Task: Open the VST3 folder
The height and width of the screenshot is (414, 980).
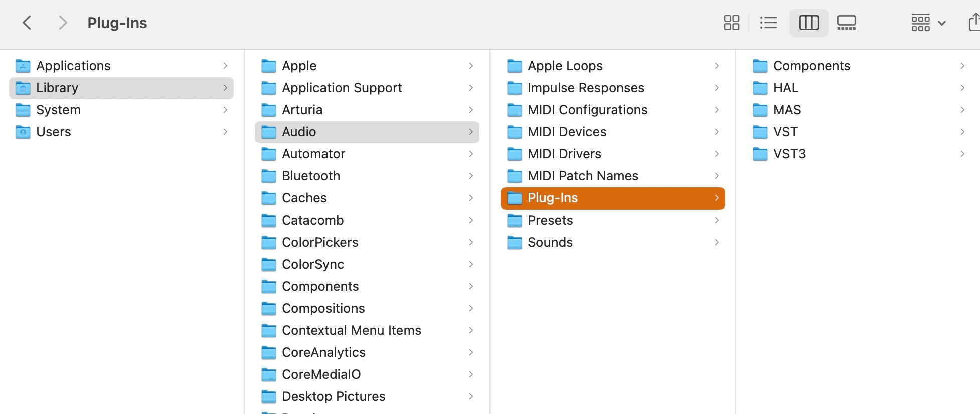Action: (x=790, y=154)
